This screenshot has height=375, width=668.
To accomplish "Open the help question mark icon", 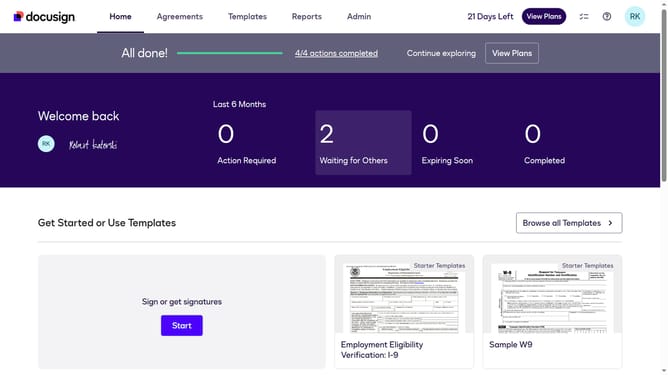I will (607, 17).
